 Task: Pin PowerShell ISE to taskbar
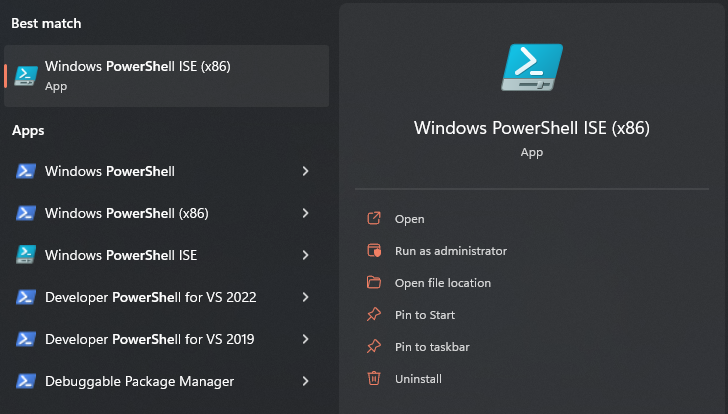click(432, 347)
